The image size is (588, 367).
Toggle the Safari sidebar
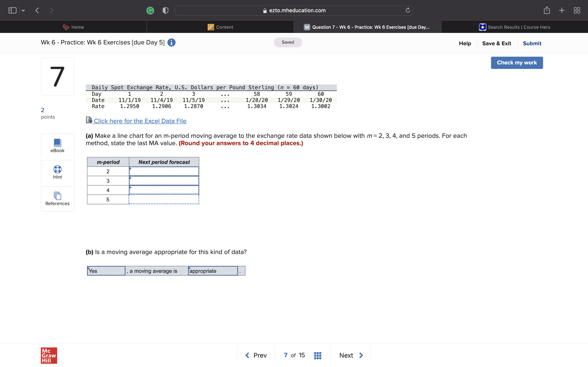(12, 10)
